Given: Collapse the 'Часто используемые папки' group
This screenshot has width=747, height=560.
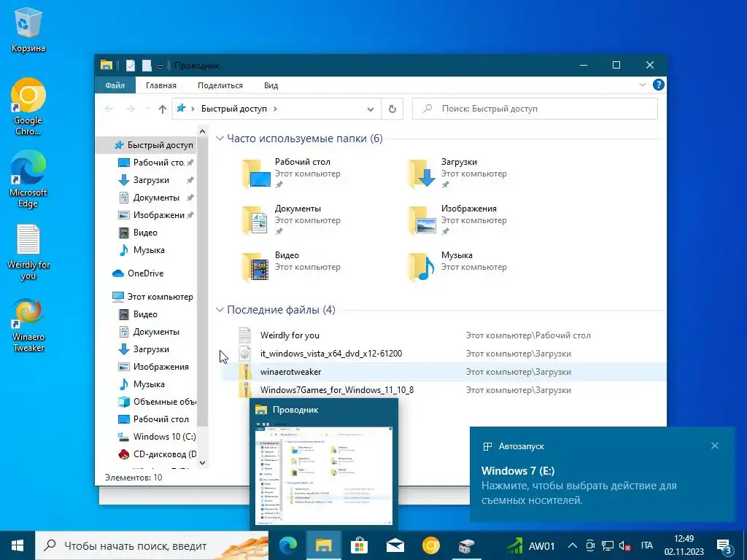Looking at the screenshot, I should pyautogui.click(x=220, y=139).
